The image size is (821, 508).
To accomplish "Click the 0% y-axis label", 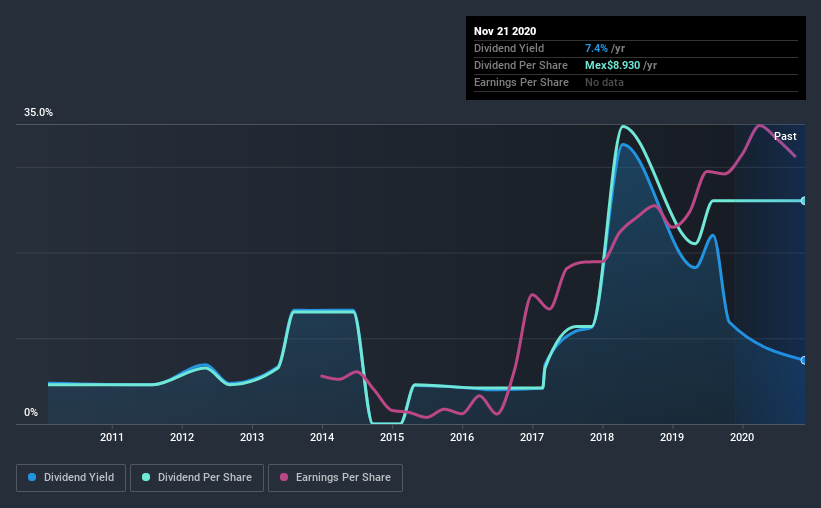I will coord(31,413).
